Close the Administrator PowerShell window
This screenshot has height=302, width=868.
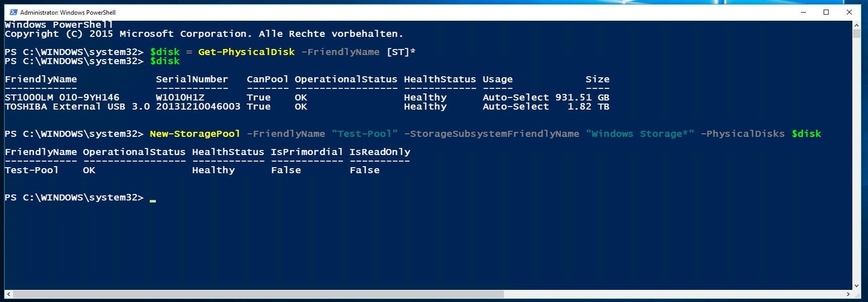[849, 12]
